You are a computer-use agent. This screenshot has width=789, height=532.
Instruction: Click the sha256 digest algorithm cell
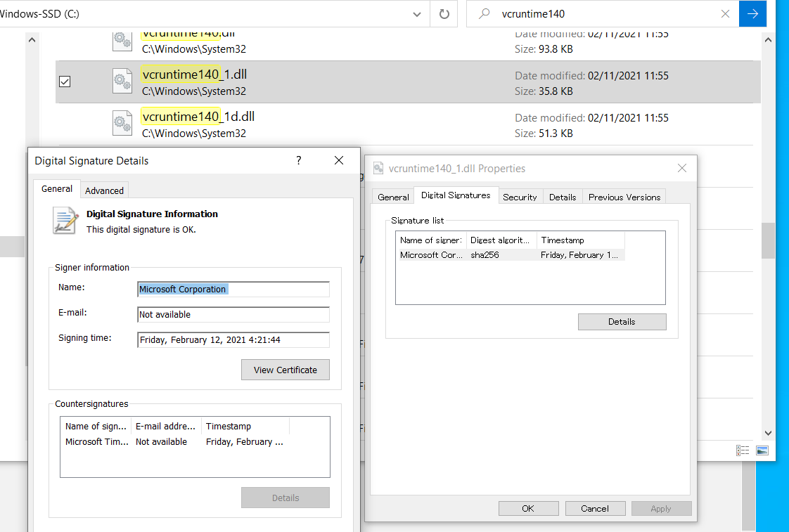click(x=485, y=255)
